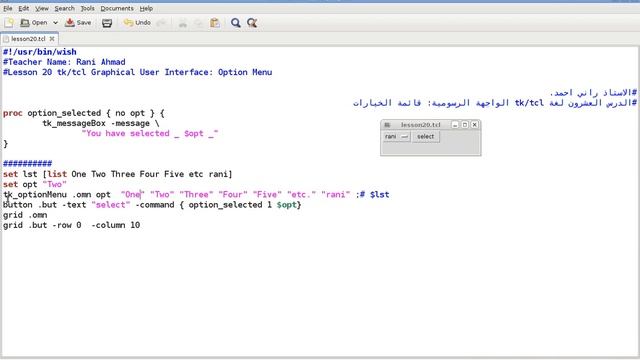Click the Copy icon in toolbar
This screenshot has width=640, height=360.
[198, 23]
